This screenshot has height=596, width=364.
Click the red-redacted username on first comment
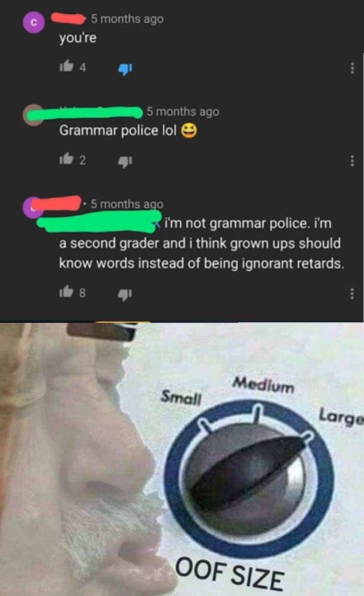68,18
